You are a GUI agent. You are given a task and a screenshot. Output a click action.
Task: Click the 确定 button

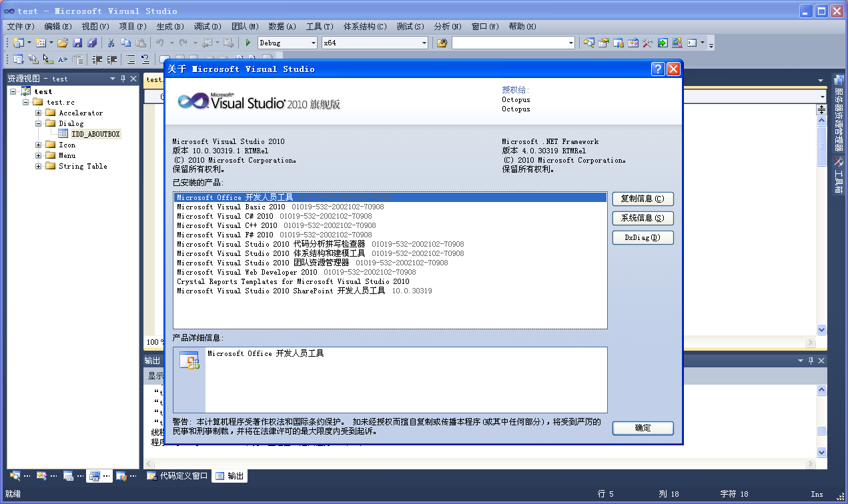pos(643,428)
